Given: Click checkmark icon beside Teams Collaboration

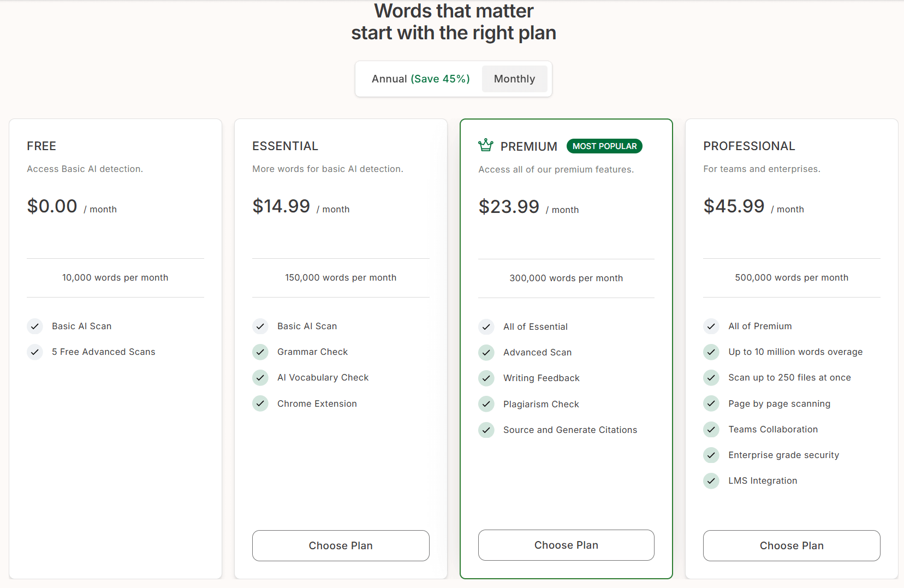Looking at the screenshot, I should pos(711,430).
